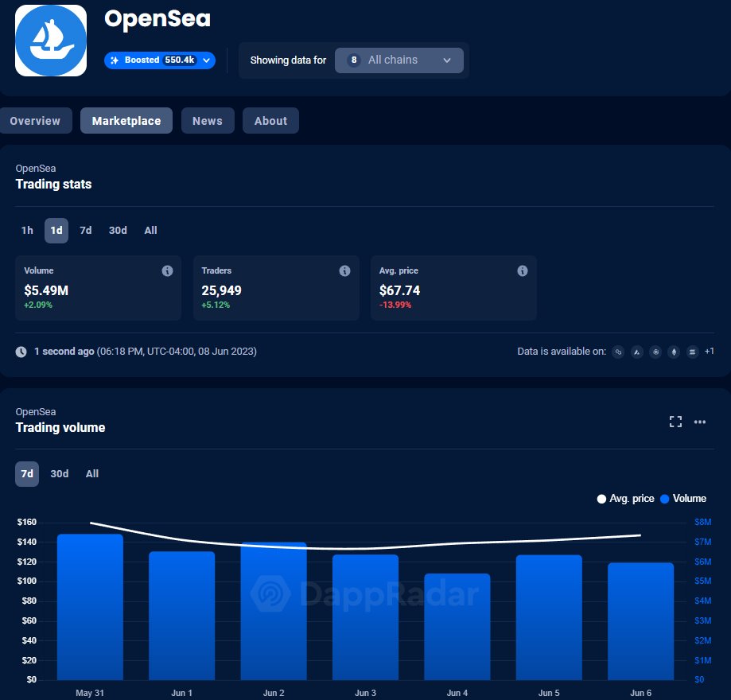Click the Ethereum network icon
Screen dimensions: 731x700
[x=674, y=352]
